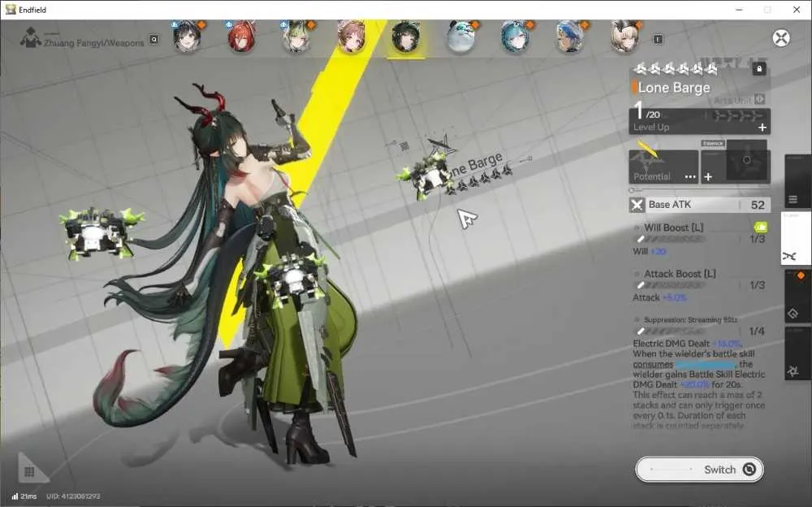The image size is (812, 507).
Task: Click the green badge beside Will Boost
Action: click(x=760, y=227)
